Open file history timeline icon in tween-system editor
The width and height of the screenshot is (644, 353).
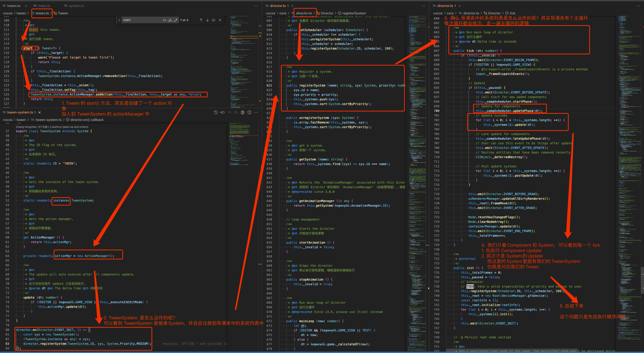(x=216, y=112)
